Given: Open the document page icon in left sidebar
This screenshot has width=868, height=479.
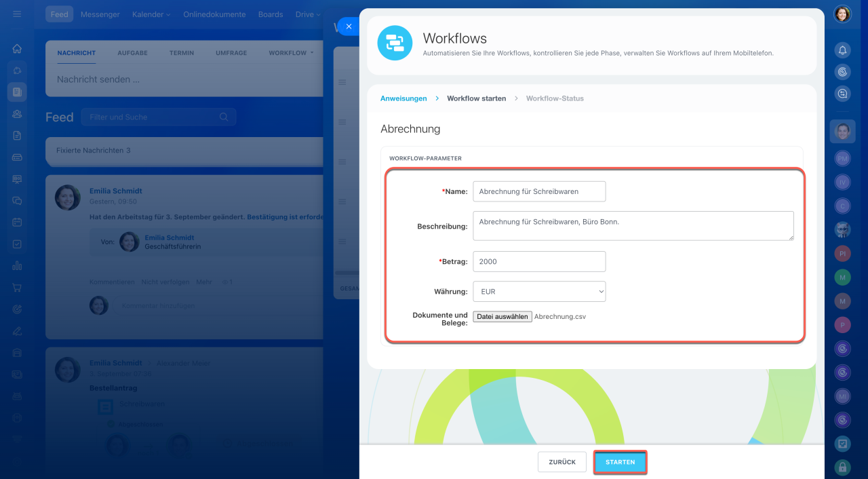Looking at the screenshot, I should coord(17,136).
